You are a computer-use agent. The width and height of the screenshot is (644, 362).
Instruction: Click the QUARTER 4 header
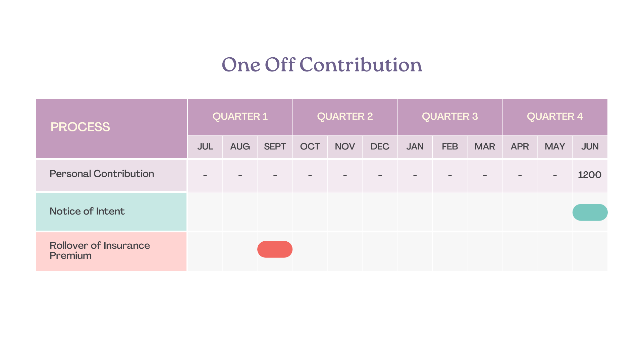(x=555, y=117)
